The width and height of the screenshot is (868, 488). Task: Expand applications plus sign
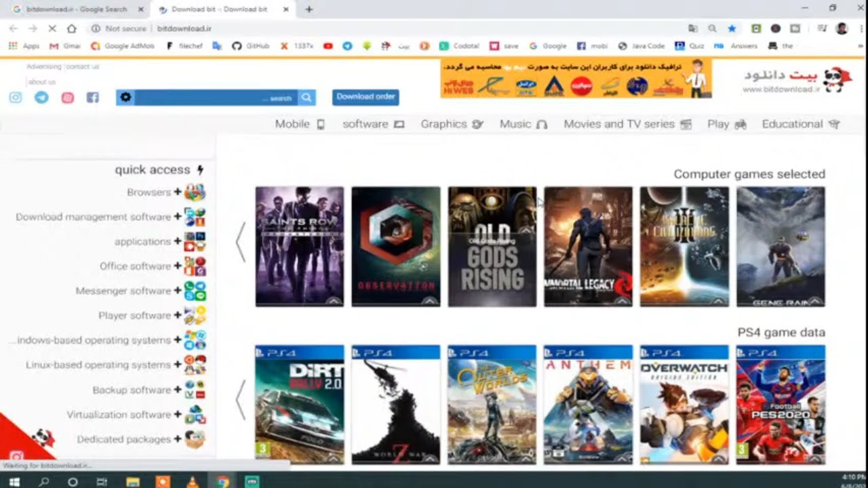[x=178, y=241]
